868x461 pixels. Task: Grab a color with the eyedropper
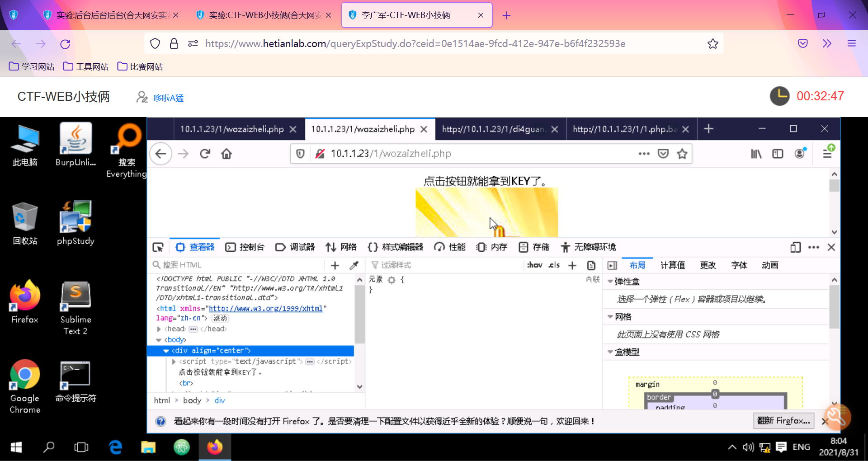[354, 265]
